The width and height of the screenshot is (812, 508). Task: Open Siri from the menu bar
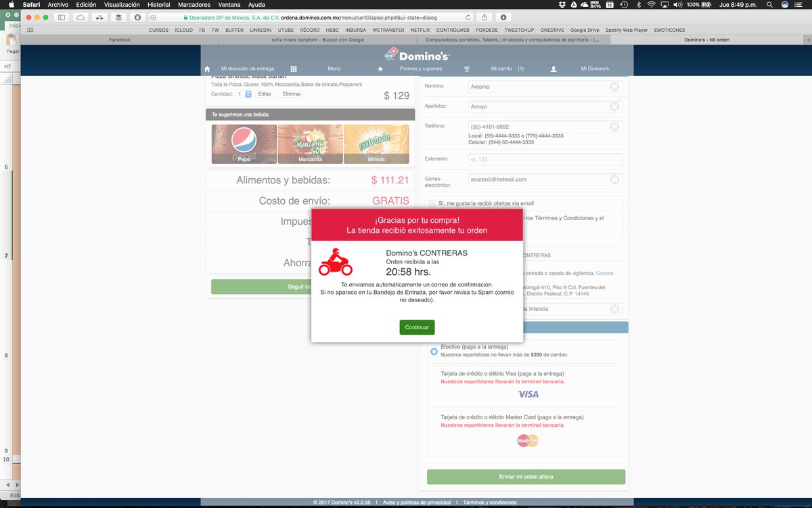point(785,4)
